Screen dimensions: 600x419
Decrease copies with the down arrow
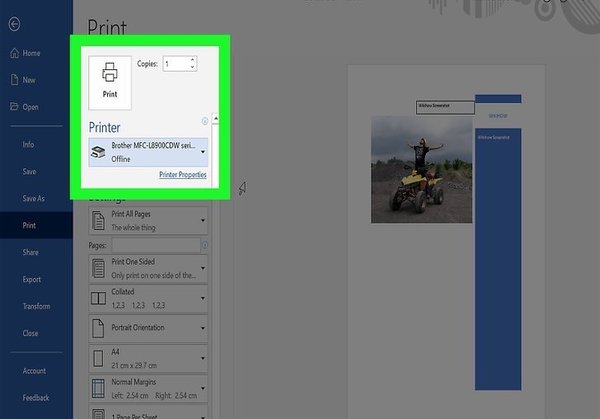coord(192,67)
